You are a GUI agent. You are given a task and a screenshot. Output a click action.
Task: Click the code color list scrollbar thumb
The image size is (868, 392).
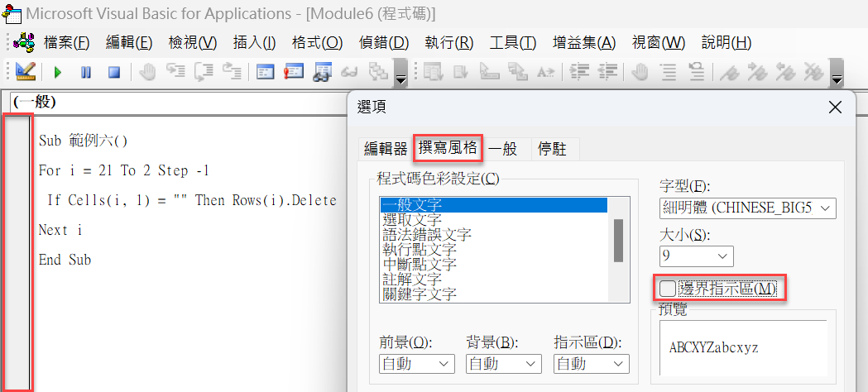tap(618, 241)
